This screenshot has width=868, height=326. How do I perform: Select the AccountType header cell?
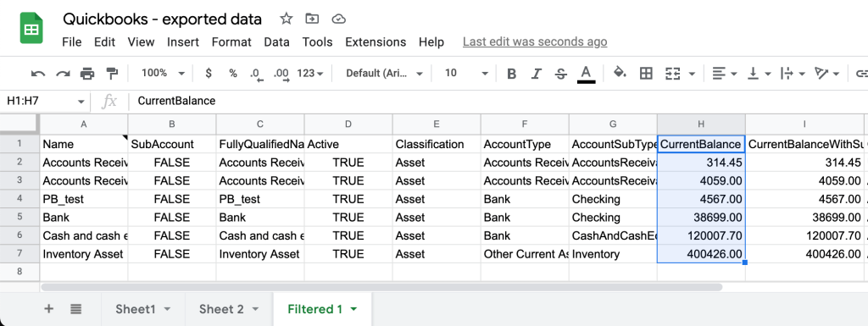click(x=525, y=144)
